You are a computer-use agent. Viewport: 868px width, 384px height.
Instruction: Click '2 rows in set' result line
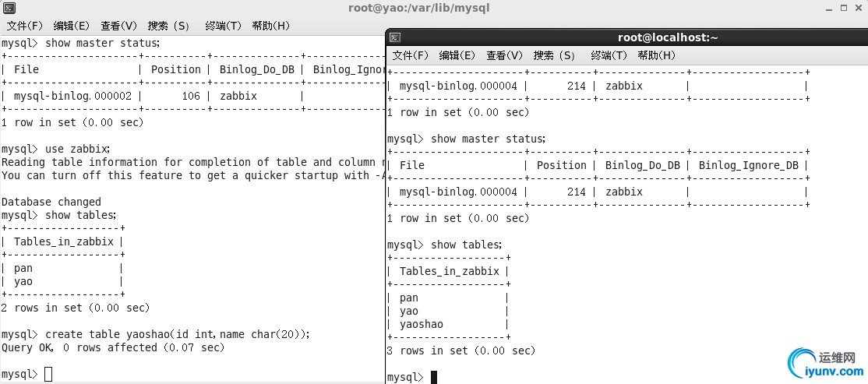click(76, 308)
